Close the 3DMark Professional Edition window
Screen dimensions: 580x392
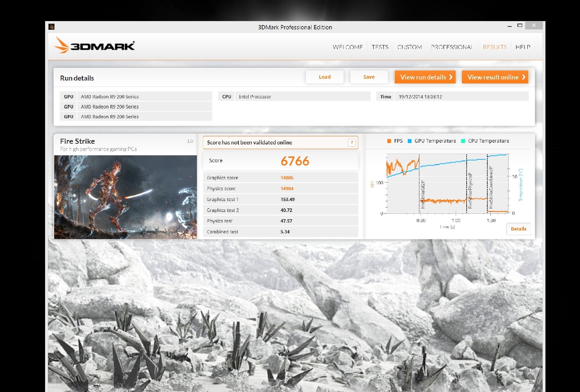(533, 25)
